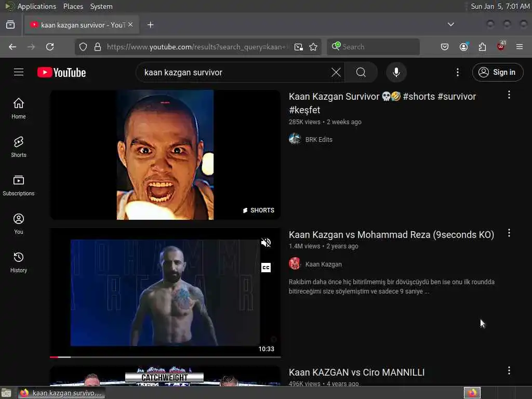Expand the list all tabs dropdown
Viewport: 532px width, 399px height.
tap(451, 24)
